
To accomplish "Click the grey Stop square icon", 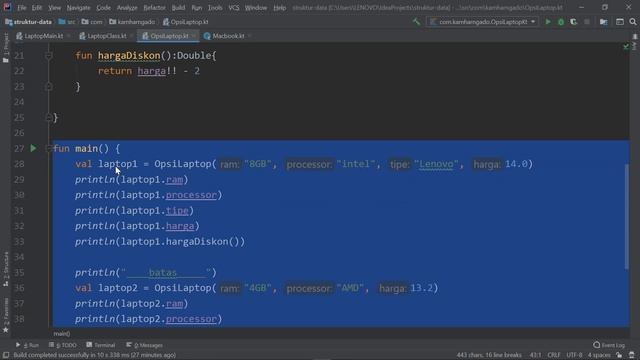I will pyautogui.click(x=587, y=22).
